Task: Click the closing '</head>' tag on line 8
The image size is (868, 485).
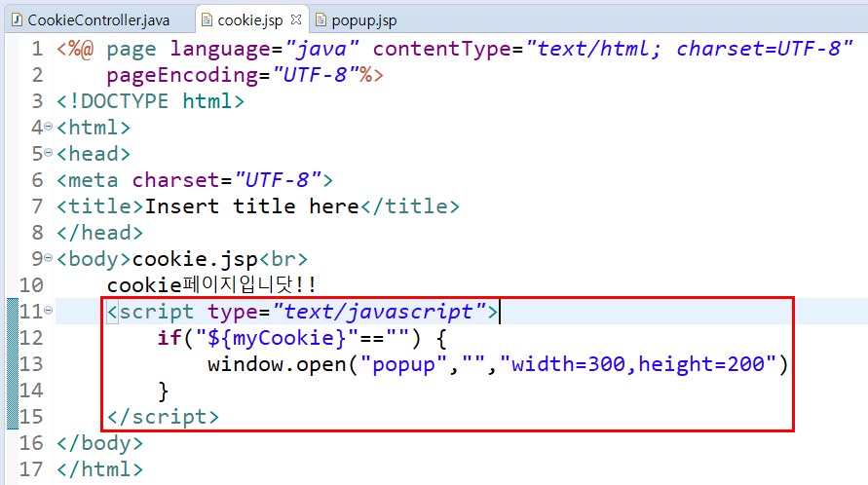Action: [x=99, y=233]
